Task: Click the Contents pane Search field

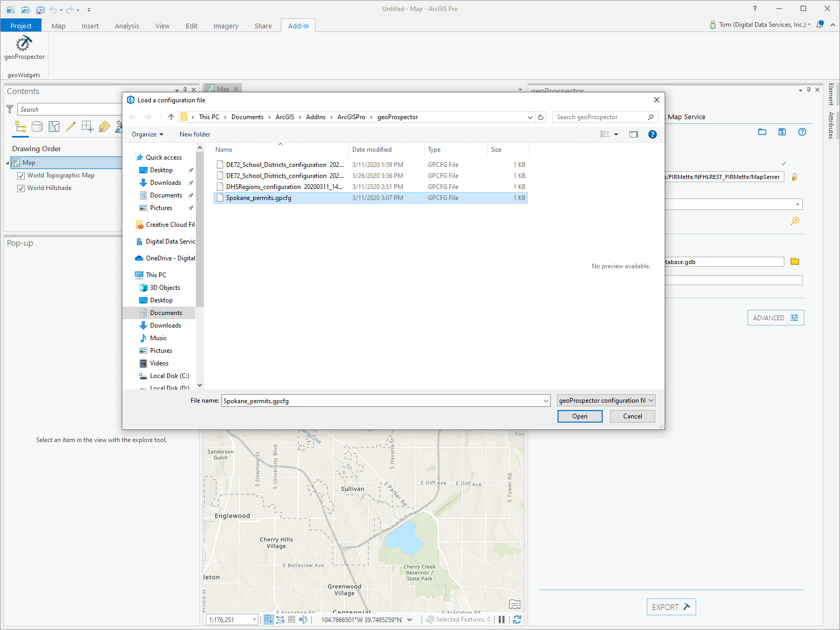Action: click(x=70, y=109)
